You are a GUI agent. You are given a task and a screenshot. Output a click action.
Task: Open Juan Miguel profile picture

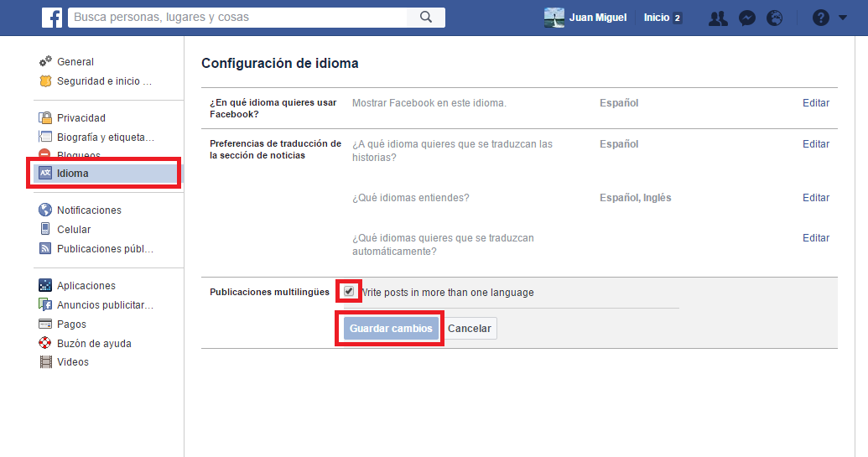pyautogui.click(x=554, y=18)
